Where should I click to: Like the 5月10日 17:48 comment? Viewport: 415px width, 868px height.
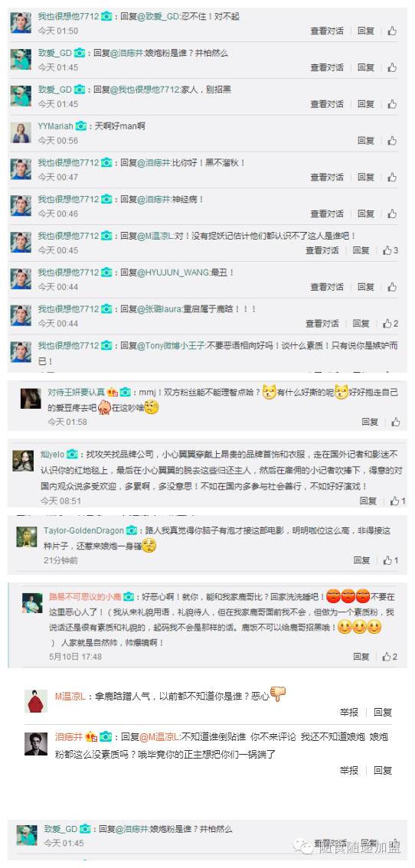pos(390,657)
